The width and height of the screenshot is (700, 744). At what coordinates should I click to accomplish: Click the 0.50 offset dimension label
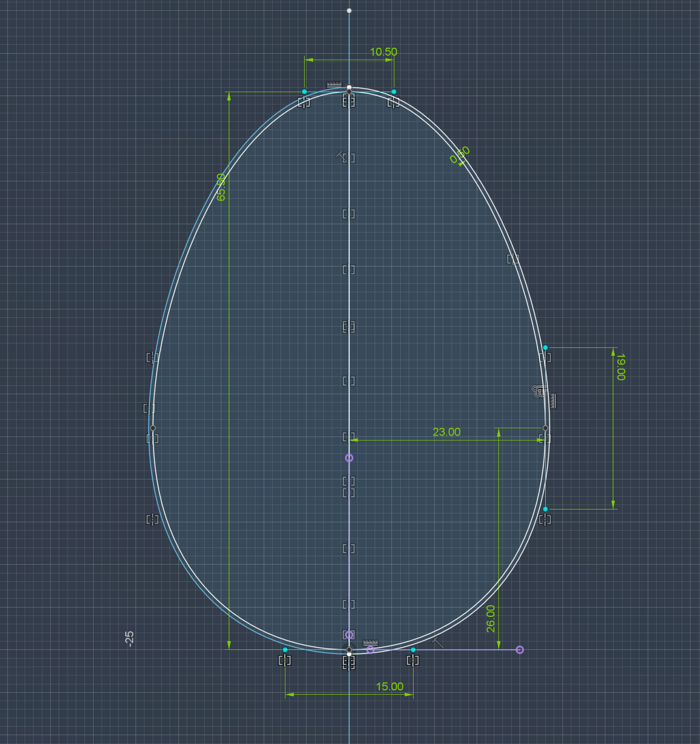coord(460,155)
